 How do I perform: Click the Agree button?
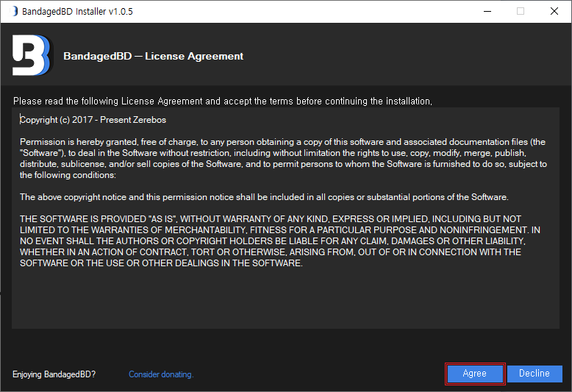pyautogui.click(x=475, y=374)
